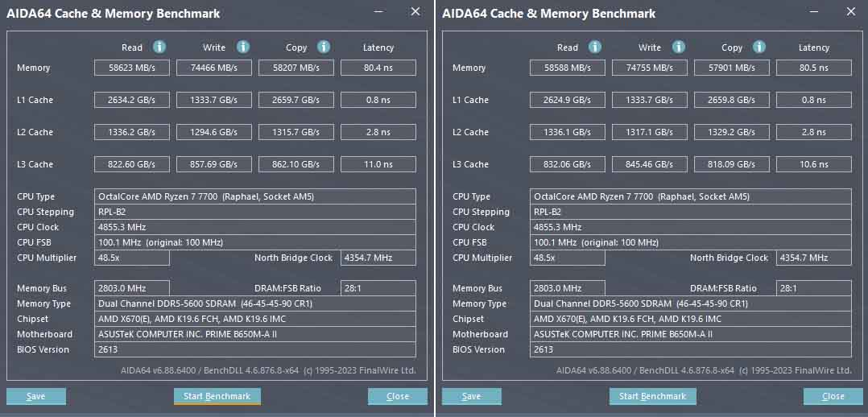Screen dimensions: 868x417
Task: Click Close button in right window
Action: tap(833, 396)
